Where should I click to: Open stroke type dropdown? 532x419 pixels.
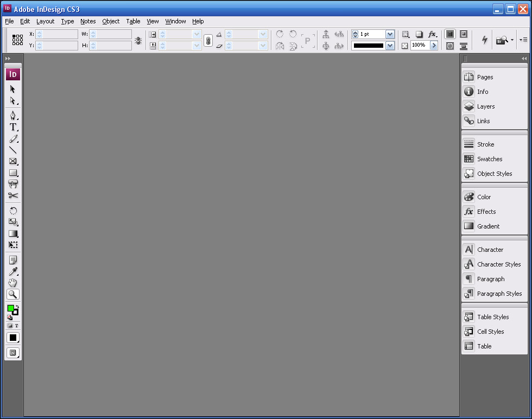390,46
